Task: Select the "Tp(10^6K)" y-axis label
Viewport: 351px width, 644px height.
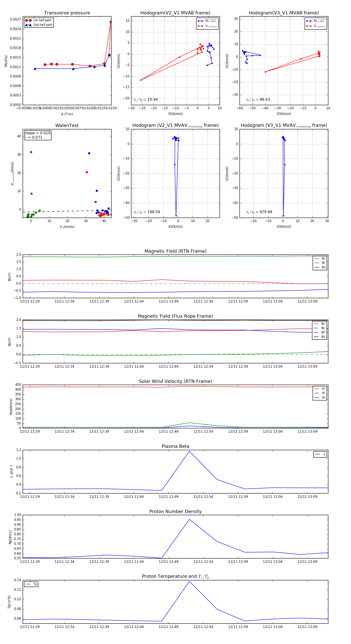Action: pos(10,602)
